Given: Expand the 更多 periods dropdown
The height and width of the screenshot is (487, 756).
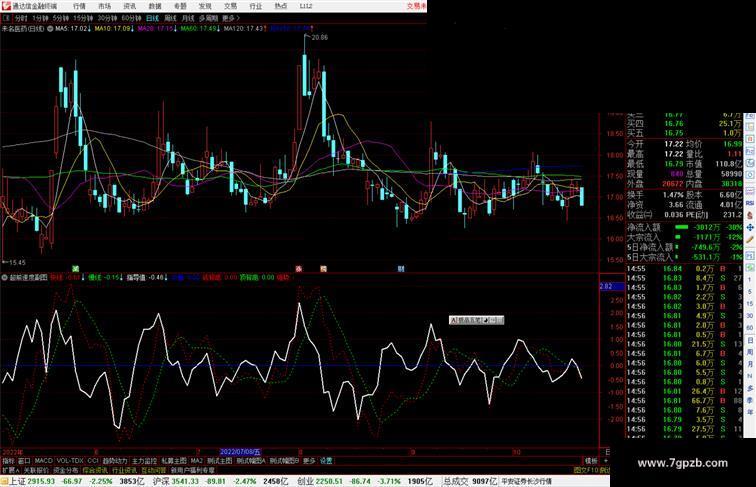Looking at the screenshot, I should click(x=230, y=18).
